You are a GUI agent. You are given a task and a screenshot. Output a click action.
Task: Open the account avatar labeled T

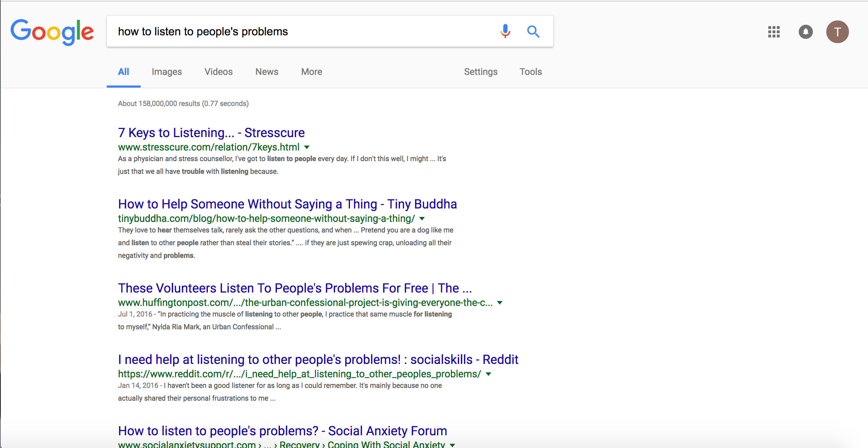[x=837, y=32]
